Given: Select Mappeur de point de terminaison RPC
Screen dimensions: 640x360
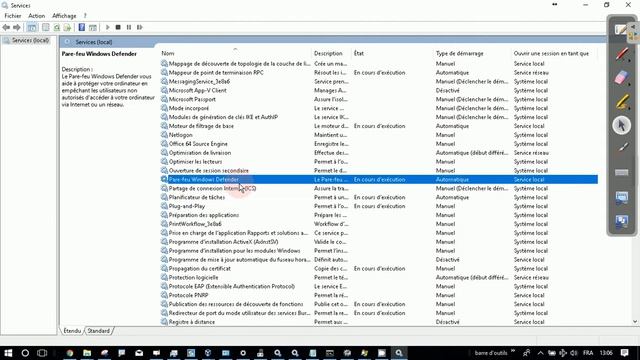Looking at the screenshot, I should pos(216,73).
